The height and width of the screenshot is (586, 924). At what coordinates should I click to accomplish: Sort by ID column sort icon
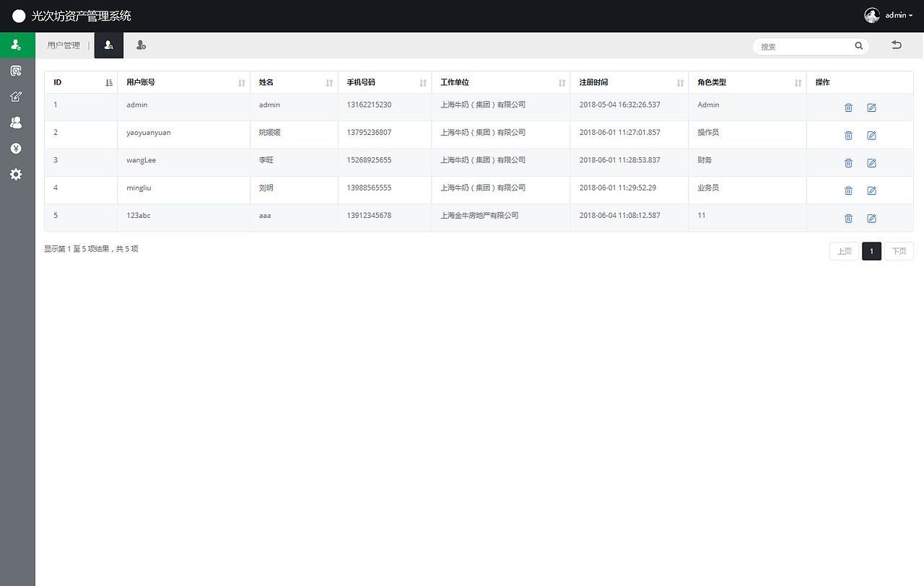tap(109, 83)
